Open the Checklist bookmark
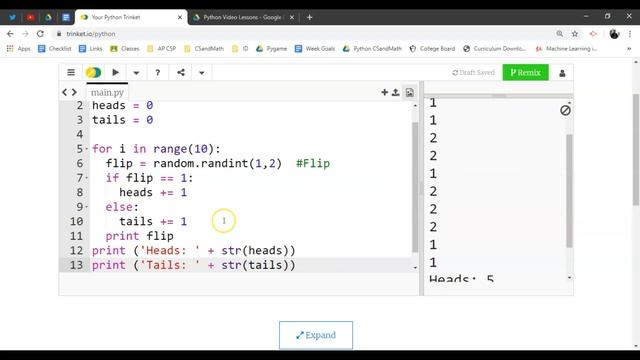 pyautogui.click(x=54, y=49)
